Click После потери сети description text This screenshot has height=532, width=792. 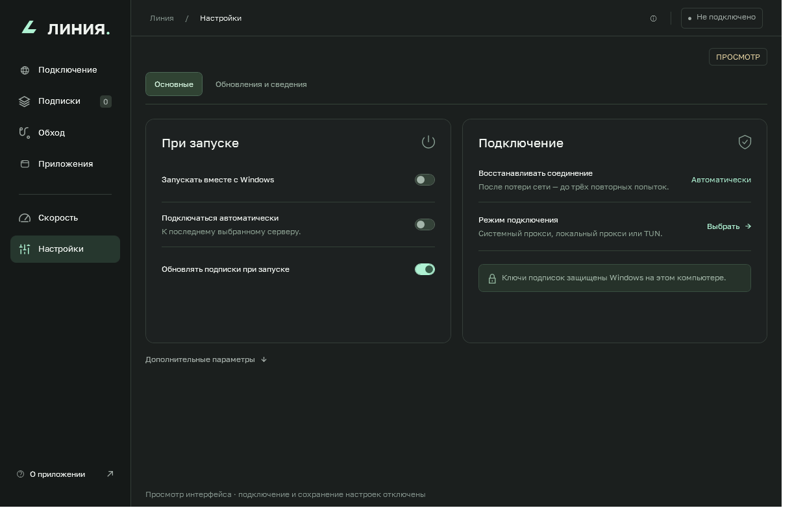click(x=573, y=187)
